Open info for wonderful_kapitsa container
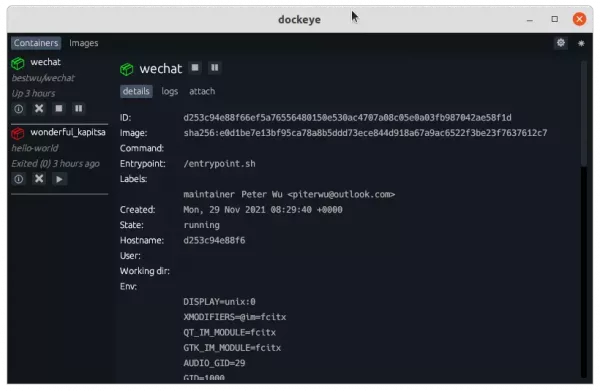The image size is (600, 391). [x=18, y=179]
